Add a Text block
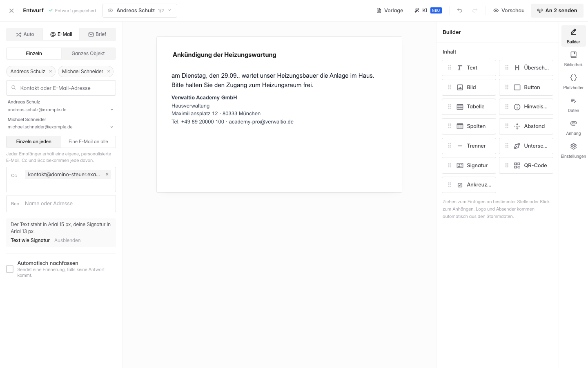This screenshot has width=588, height=368. [x=469, y=68]
